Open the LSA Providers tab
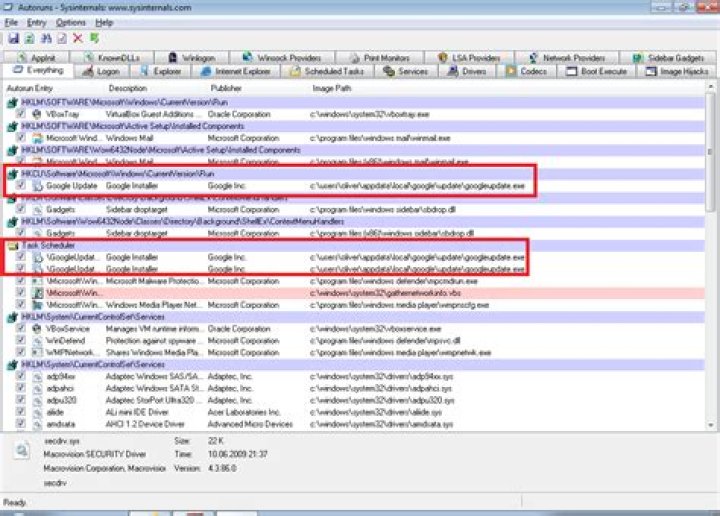 (469, 58)
